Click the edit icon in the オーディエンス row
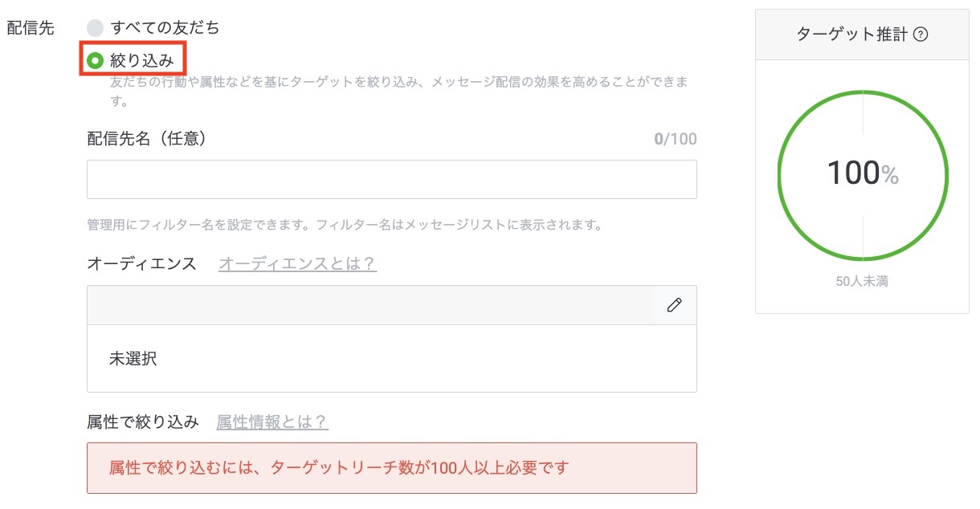Viewport: 980px width, 509px height. [675, 305]
